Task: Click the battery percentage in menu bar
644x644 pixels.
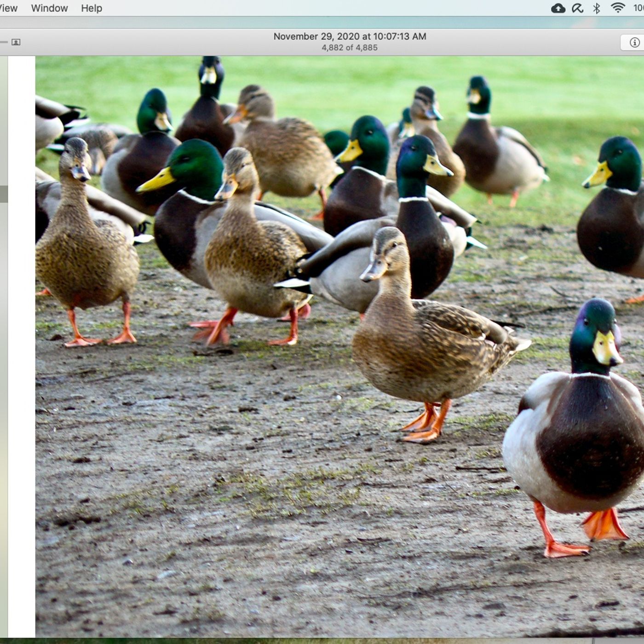Action: click(638, 8)
